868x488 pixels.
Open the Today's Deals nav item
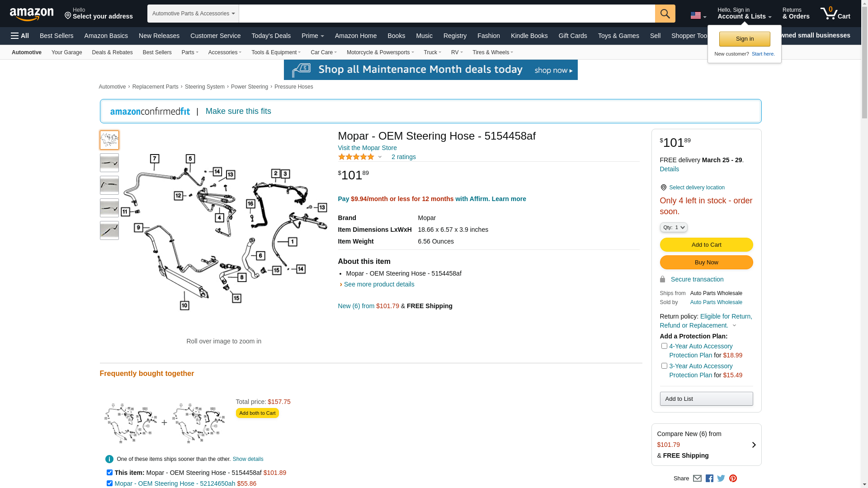click(271, 36)
